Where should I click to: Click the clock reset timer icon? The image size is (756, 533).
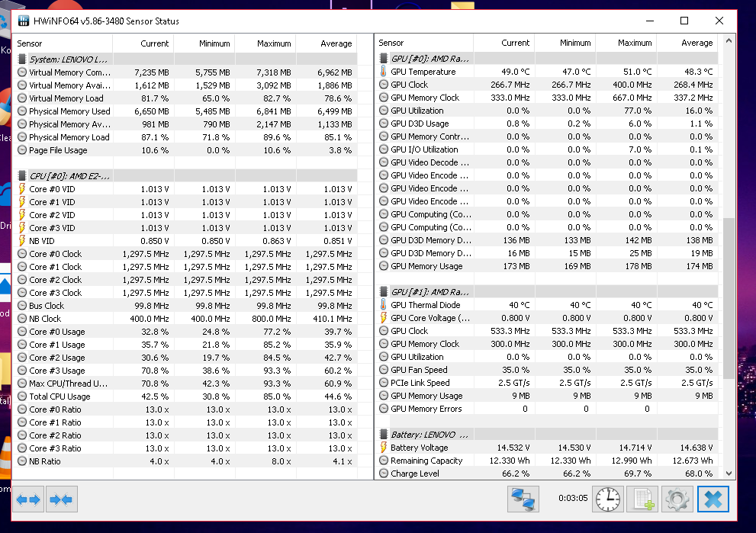[607, 499]
